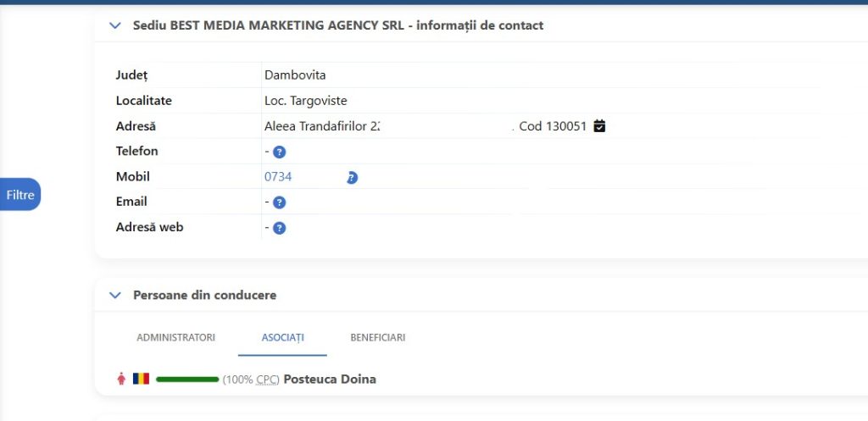The image size is (868, 421).
Task: Click the mobile number link starting with 0734
Action: 278,177
